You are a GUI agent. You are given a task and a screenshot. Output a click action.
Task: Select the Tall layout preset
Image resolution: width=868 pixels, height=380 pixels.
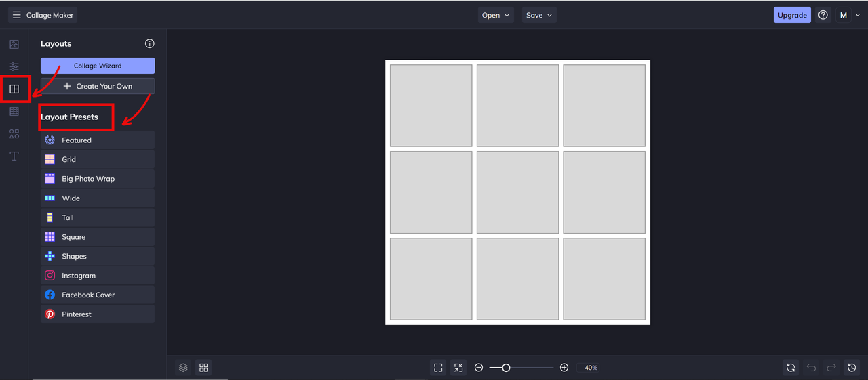98,217
